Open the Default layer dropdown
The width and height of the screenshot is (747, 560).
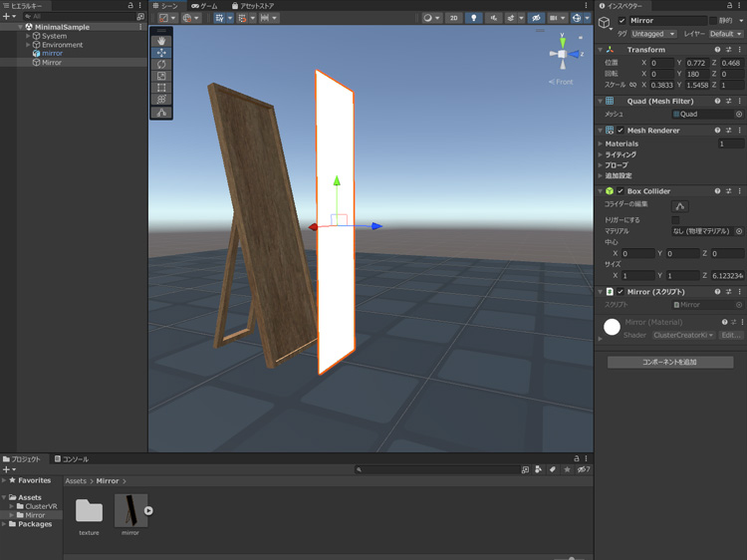(726, 34)
